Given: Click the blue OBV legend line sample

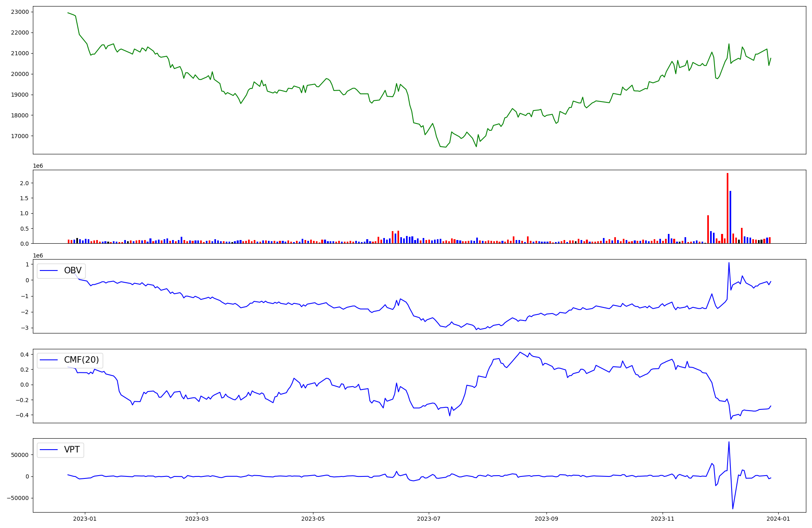Looking at the screenshot, I should click(50, 271).
